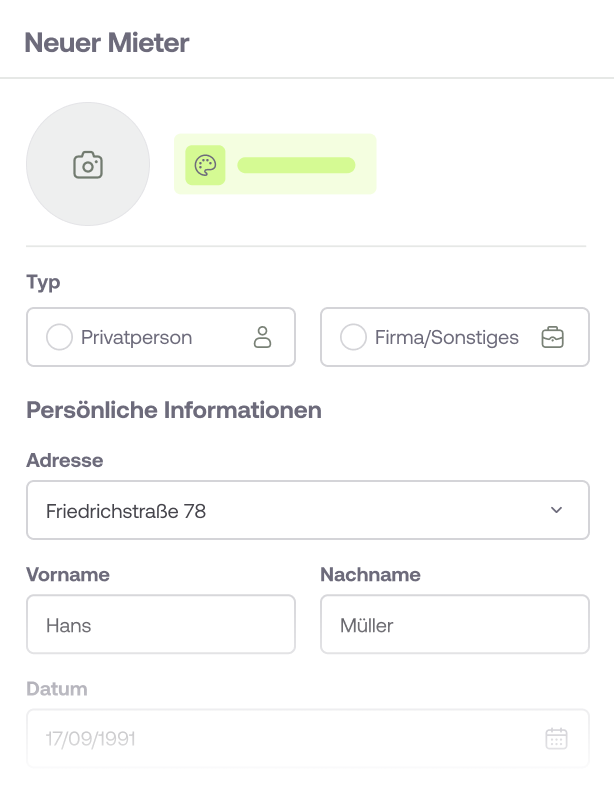Image resolution: width=614 pixels, height=790 pixels.
Task: Focus the Nachname field containing Müller
Action: (x=455, y=625)
